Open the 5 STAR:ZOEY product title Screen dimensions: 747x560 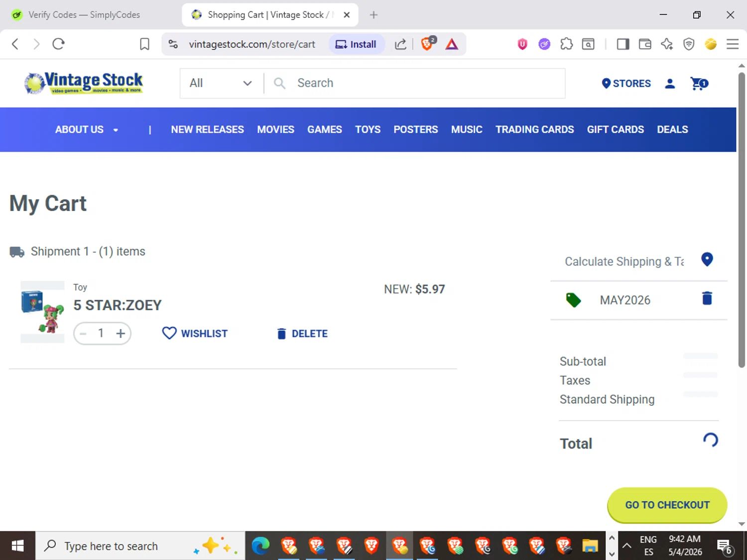click(x=118, y=305)
